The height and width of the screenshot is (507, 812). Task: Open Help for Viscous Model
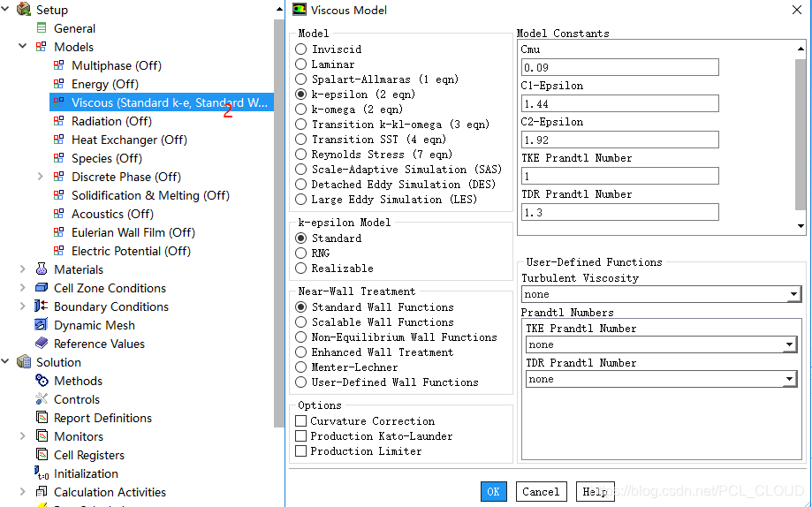pos(595,491)
